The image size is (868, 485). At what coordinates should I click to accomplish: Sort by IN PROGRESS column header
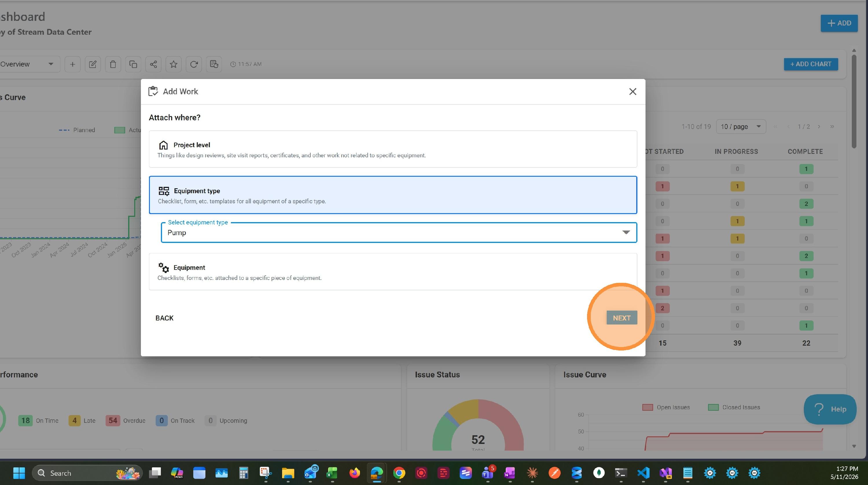(736, 152)
